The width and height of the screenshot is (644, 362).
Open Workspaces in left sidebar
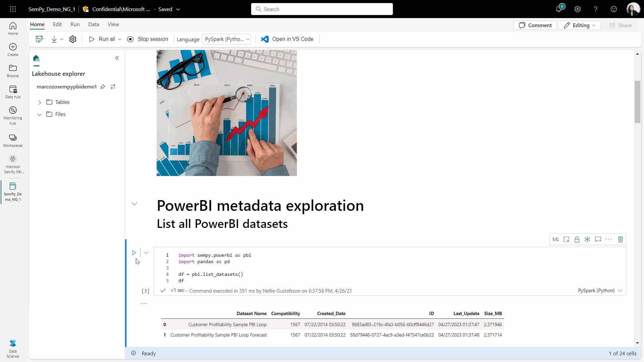[13, 140]
